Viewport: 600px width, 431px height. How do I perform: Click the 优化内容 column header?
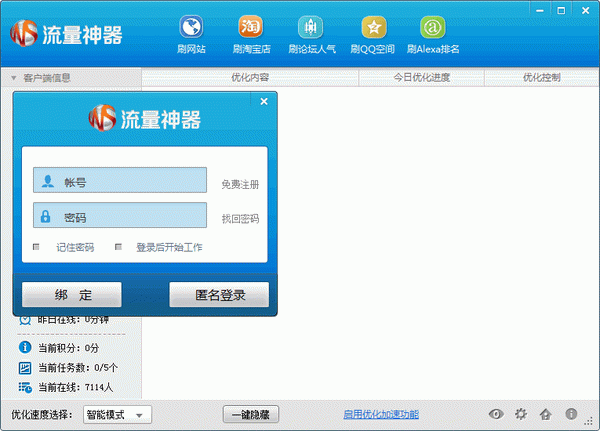tap(250, 77)
